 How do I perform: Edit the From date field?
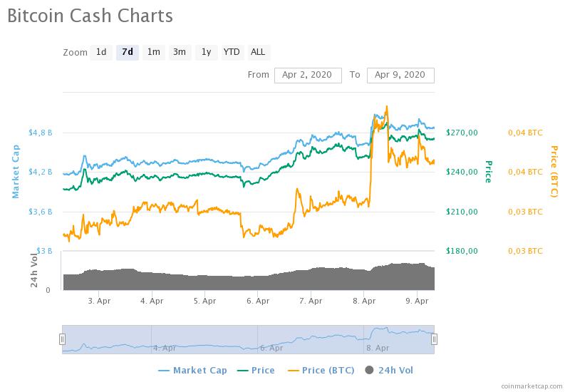coord(308,76)
